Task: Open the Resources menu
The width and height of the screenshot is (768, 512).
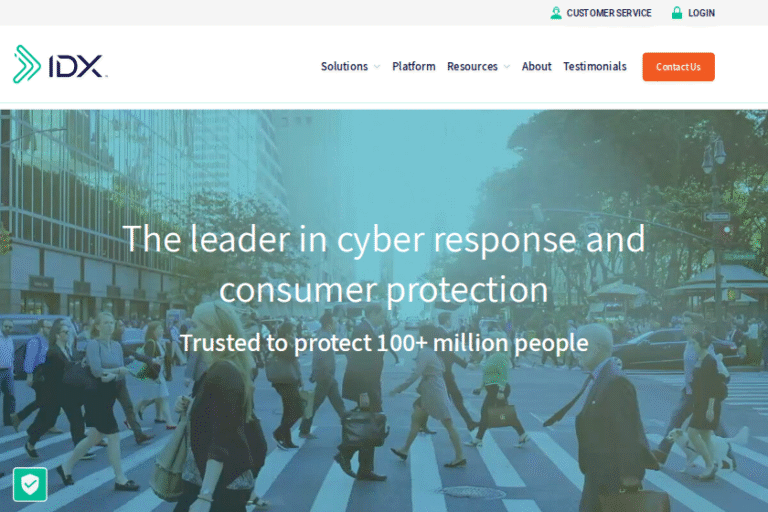Action: coord(472,66)
